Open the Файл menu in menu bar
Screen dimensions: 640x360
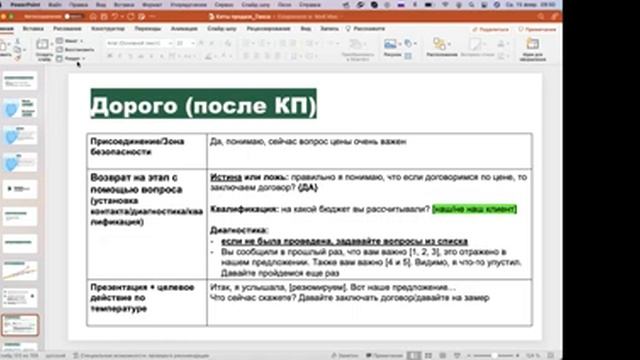(55, 5)
